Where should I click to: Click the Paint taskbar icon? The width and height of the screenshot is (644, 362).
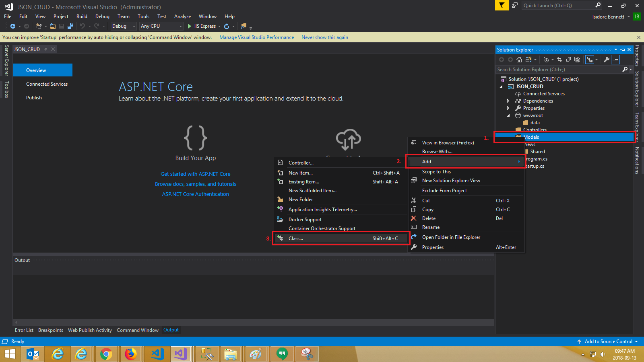pos(255,354)
